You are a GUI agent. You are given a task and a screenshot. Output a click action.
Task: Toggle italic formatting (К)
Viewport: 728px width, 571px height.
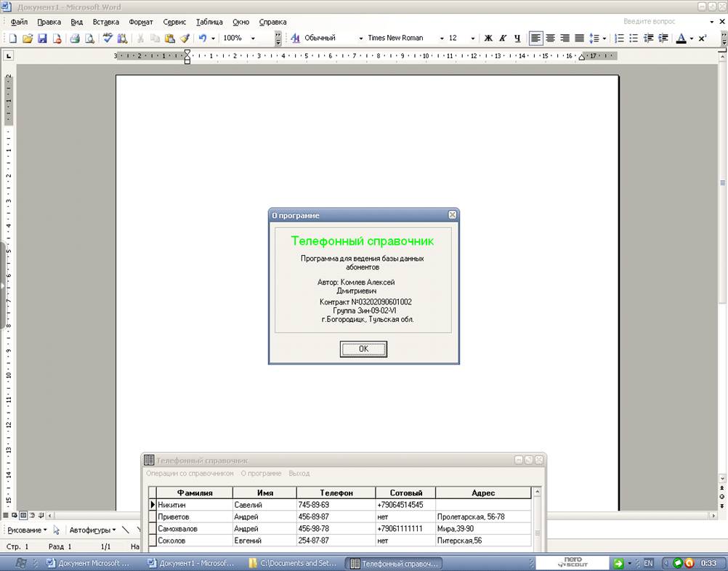click(x=503, y=39)
